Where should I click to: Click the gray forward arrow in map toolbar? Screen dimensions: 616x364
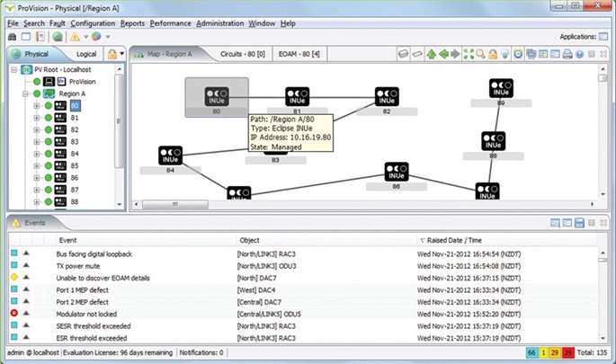(x=455, y=54)
